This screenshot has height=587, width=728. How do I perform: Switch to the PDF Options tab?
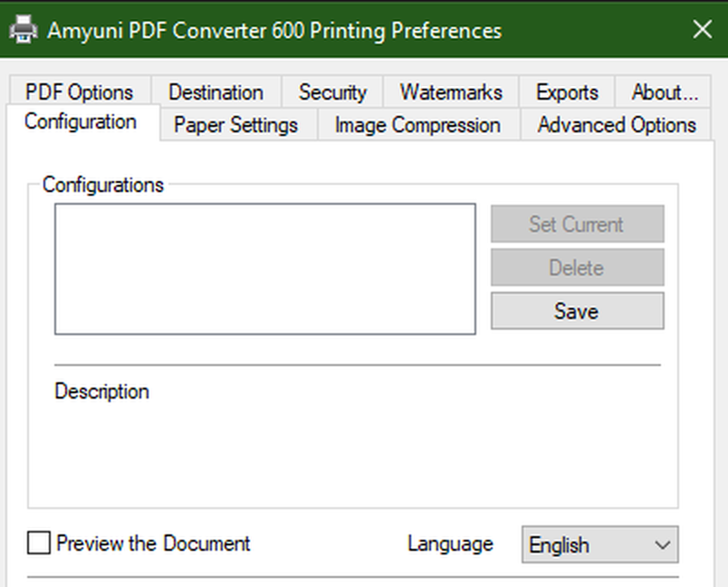[x=80, y=92]
